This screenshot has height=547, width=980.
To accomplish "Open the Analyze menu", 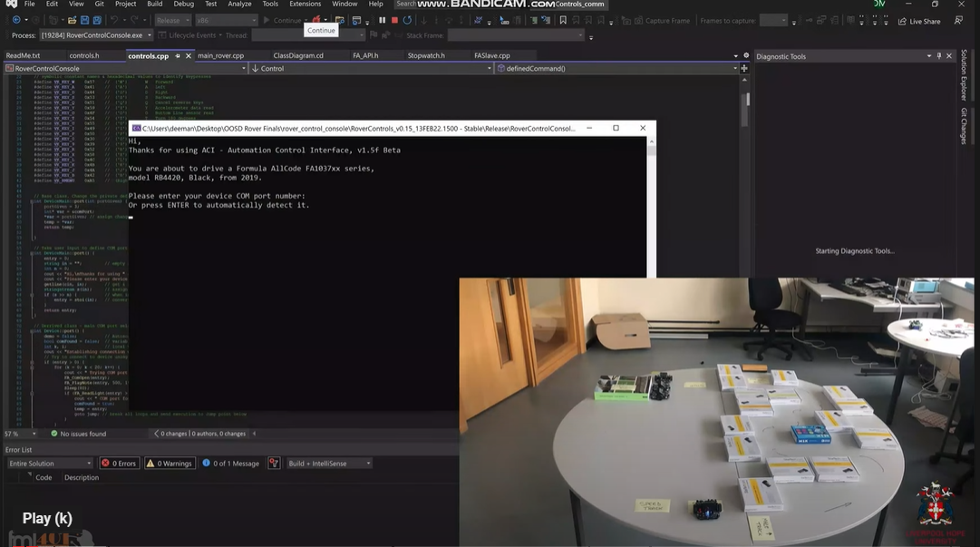I will point(239,4).
